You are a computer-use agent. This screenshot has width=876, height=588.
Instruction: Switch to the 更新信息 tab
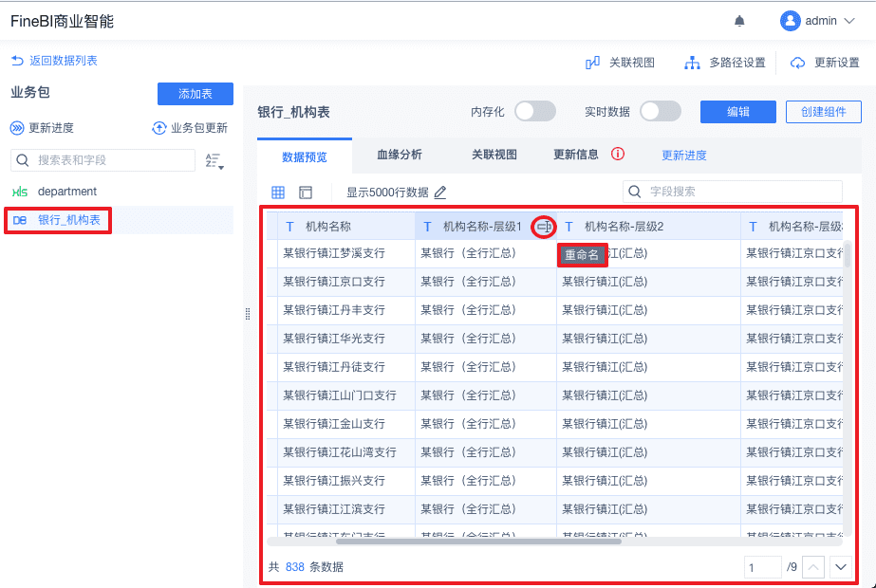pos(576,155)
